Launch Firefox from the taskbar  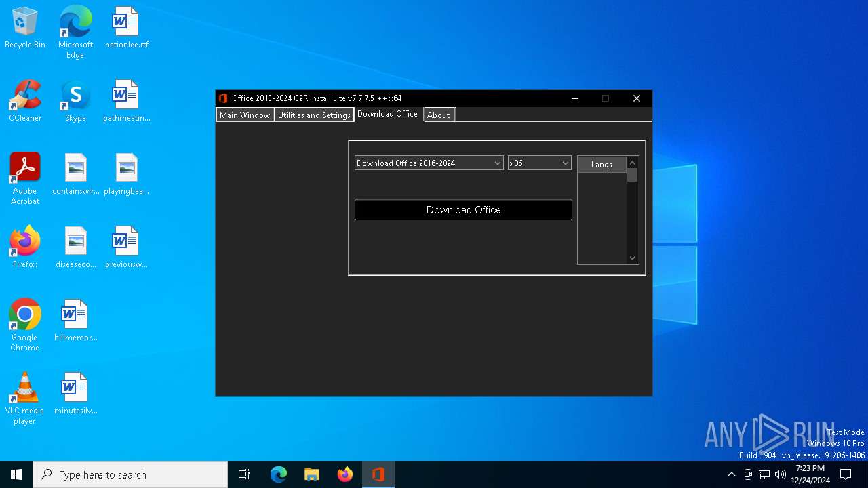click(345, 474)
